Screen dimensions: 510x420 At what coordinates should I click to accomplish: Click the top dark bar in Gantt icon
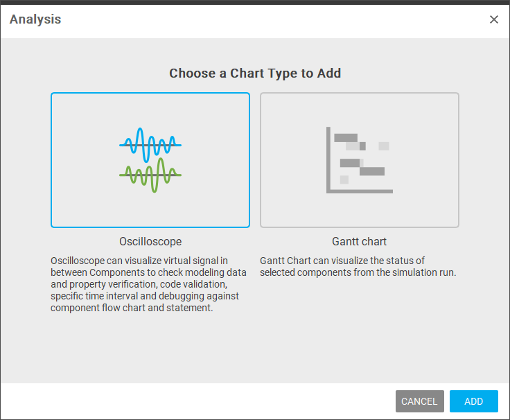click(346, 138)
